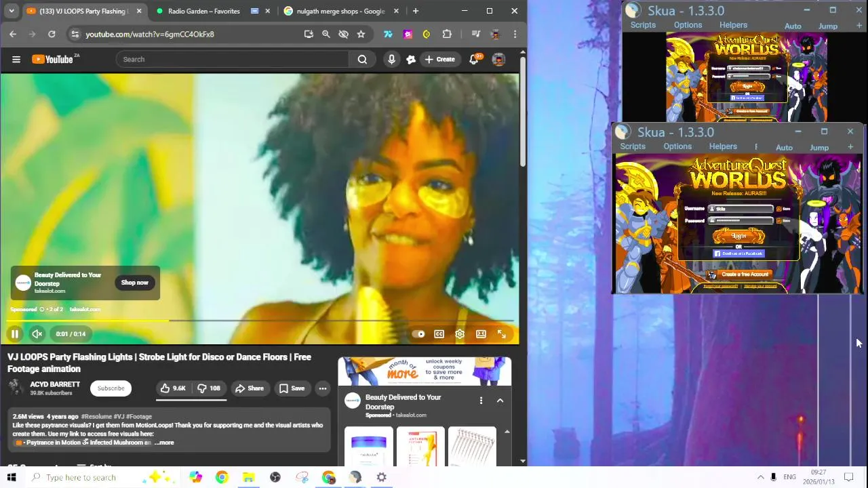868x488 pixels.
Task: Click the YouTube search magnifier button
Action: coord(362,60)
